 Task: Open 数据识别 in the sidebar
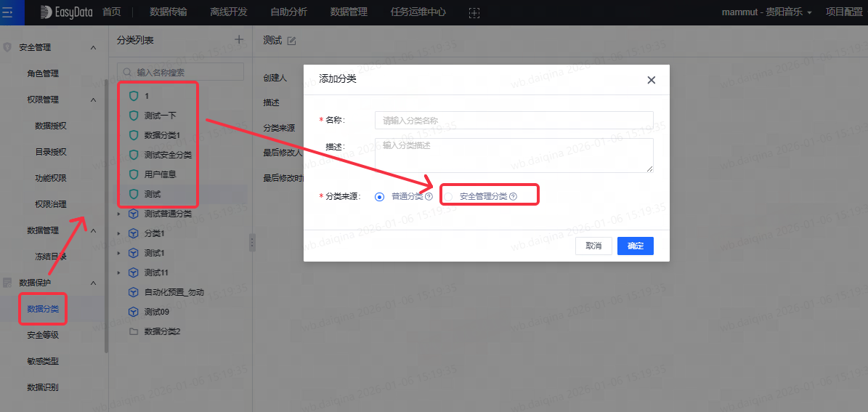coord(43,387)
